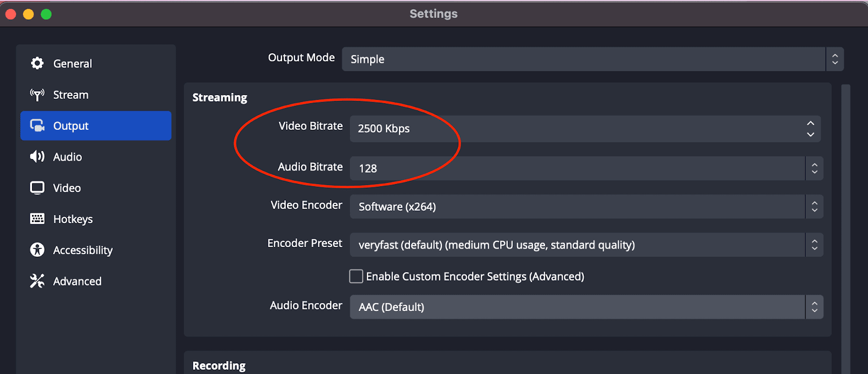This screenshot has height=374, width=868.
Task: Click the Video monitor icon
Action: [x=37, y=188]
